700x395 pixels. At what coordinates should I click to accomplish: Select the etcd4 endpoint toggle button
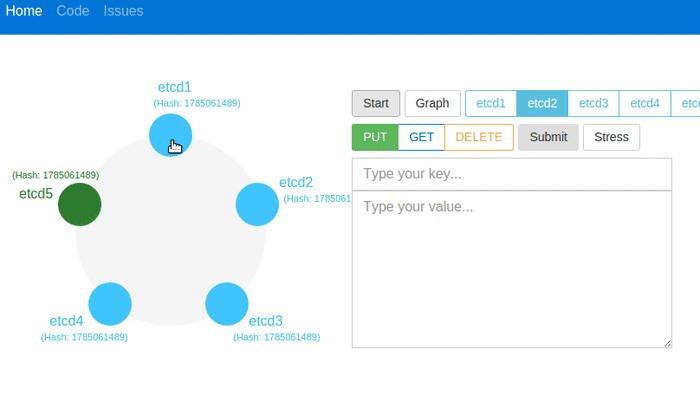pos(645,104)
